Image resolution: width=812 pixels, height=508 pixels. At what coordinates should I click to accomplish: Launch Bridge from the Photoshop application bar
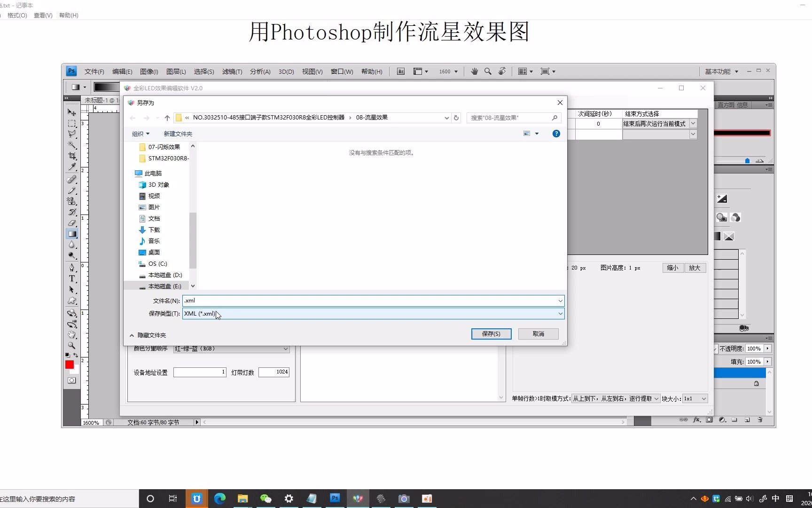401,71
